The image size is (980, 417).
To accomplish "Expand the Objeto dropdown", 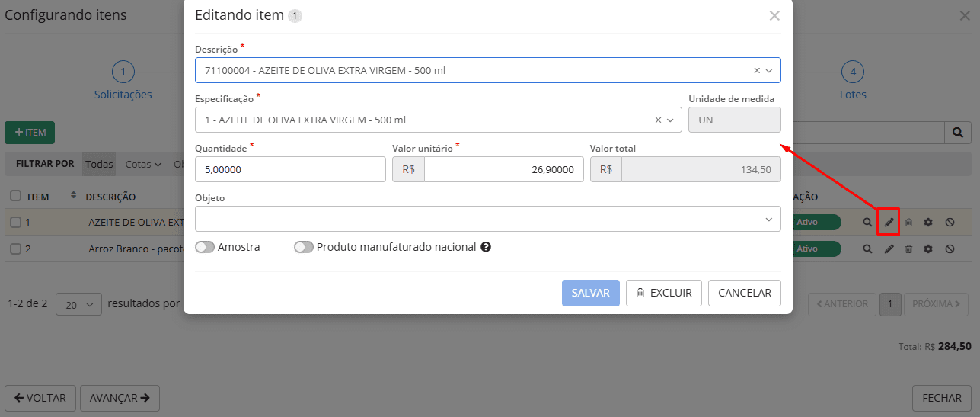I will [768, 220].
